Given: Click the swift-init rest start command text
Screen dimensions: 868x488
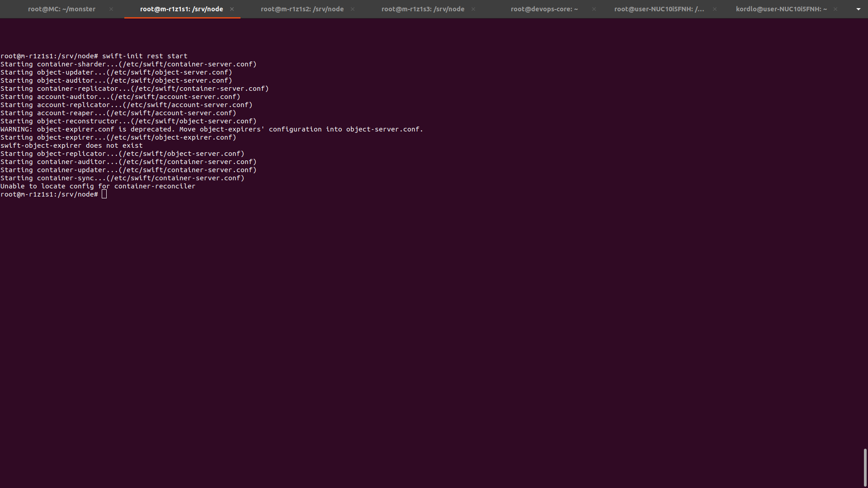Looking at the screenshot, I should tap(144, 56).
